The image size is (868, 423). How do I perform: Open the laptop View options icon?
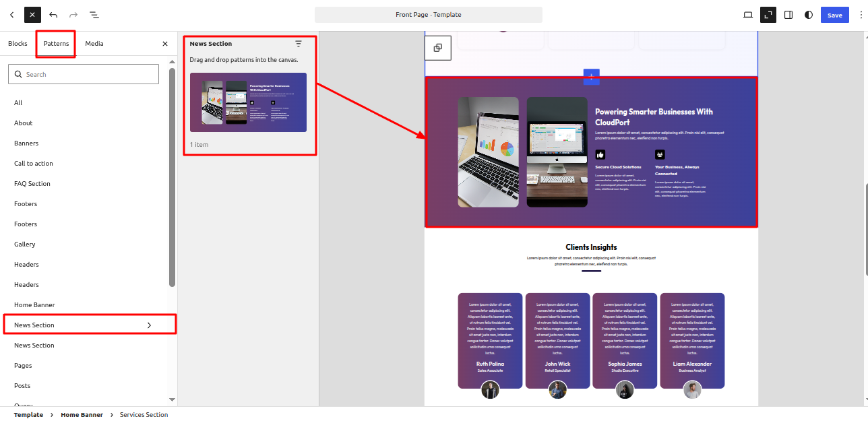(748, 15)
